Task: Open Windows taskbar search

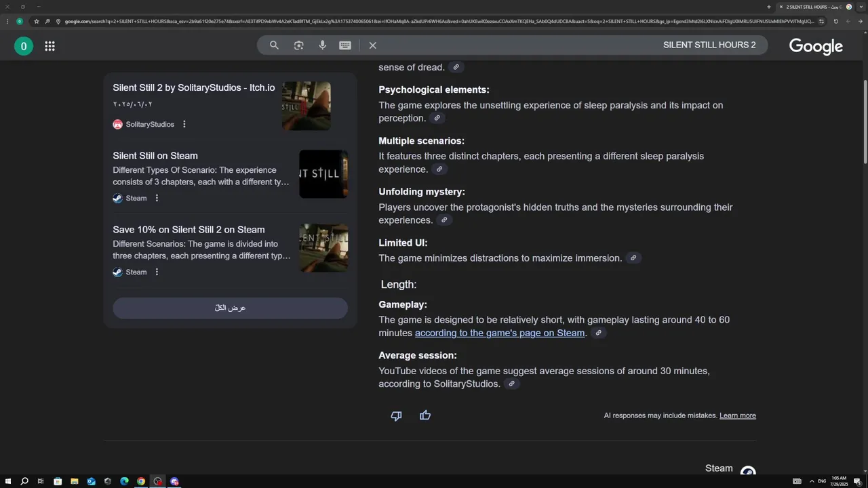Action: 24,481
